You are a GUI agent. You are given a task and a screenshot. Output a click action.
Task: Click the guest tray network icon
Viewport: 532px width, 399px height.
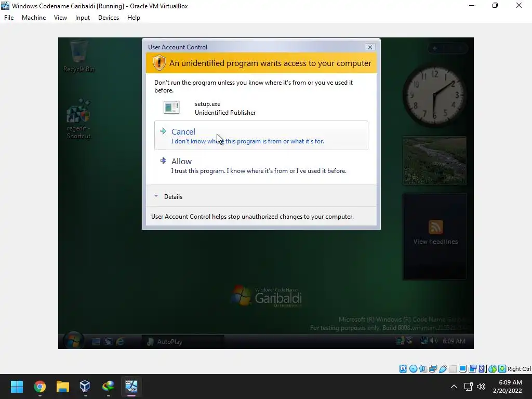pyautogui.click(x=424, y=341)
